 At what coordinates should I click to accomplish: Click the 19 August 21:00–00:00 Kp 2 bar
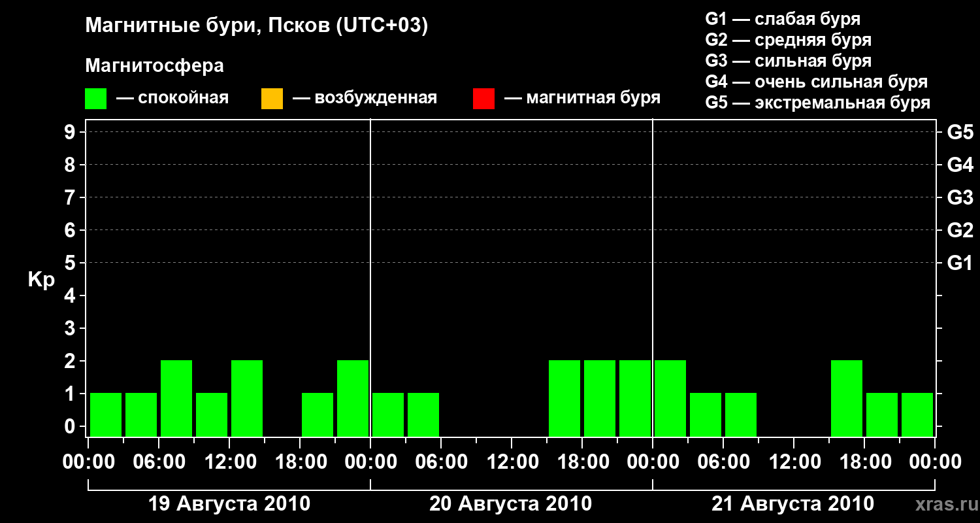coord(353,398)
